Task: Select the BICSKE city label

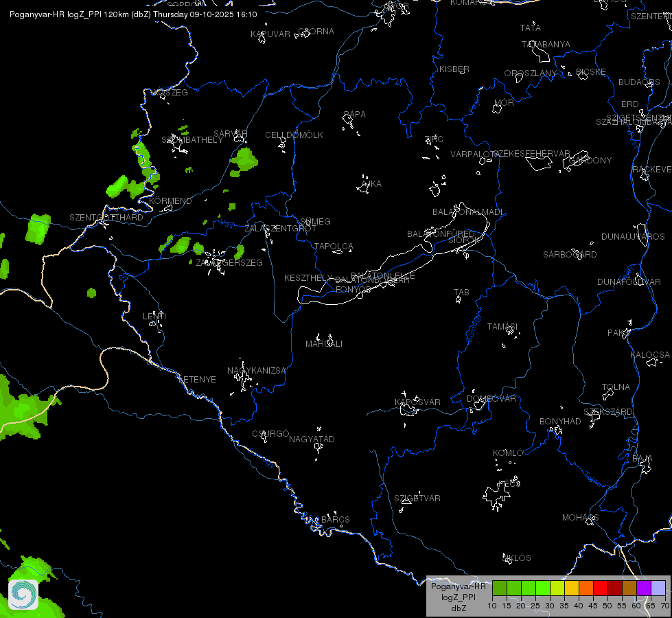Action: tap(591, 72)
